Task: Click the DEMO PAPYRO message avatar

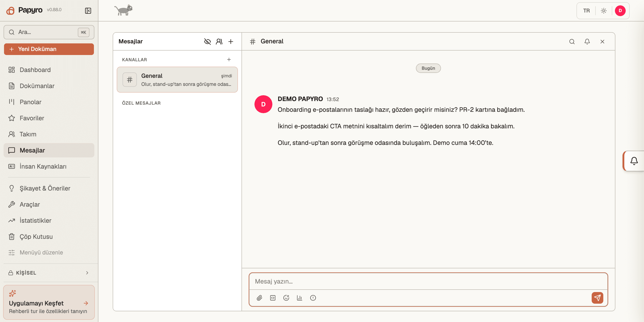Action: 263,104
